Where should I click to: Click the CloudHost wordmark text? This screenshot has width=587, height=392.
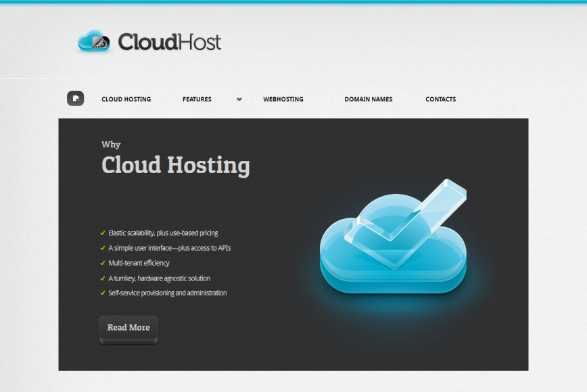(168, 42)
